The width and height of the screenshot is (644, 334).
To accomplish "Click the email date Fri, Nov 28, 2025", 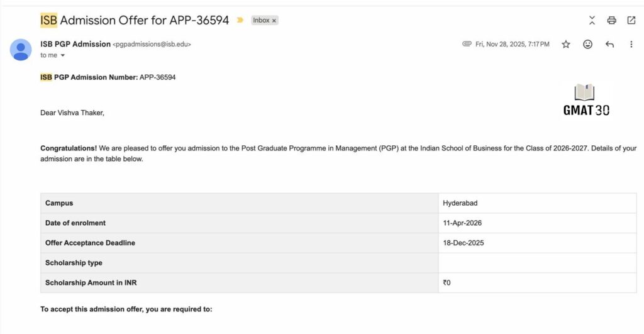I will 512,44.
